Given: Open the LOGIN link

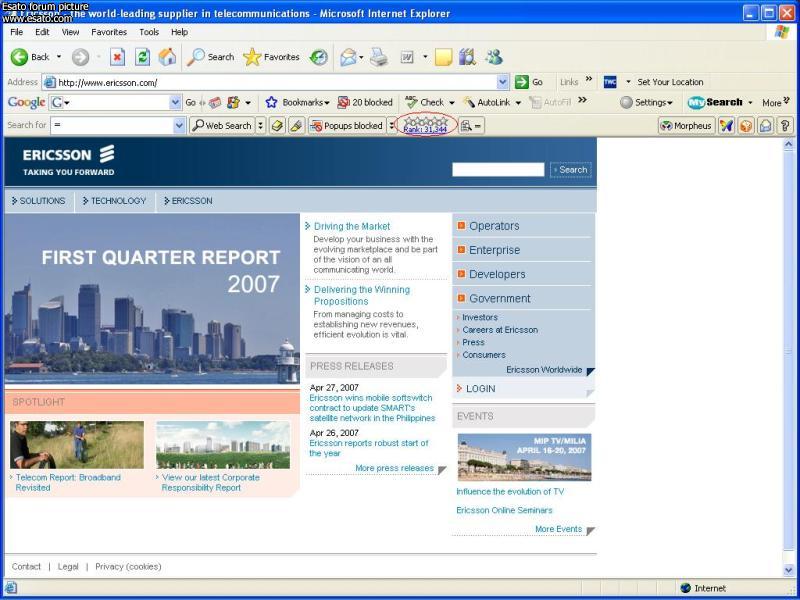Looking at the screenshot, I should (480, 389).
